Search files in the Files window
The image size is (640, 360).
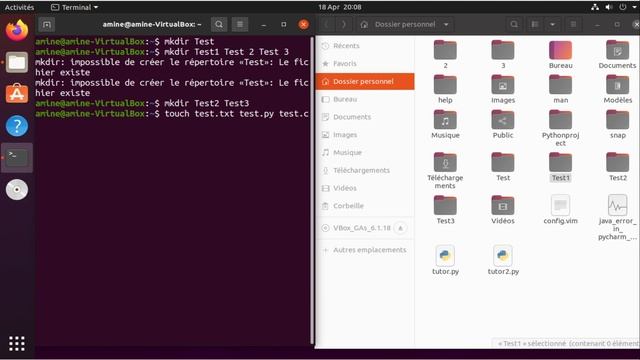tap(514, 24)
